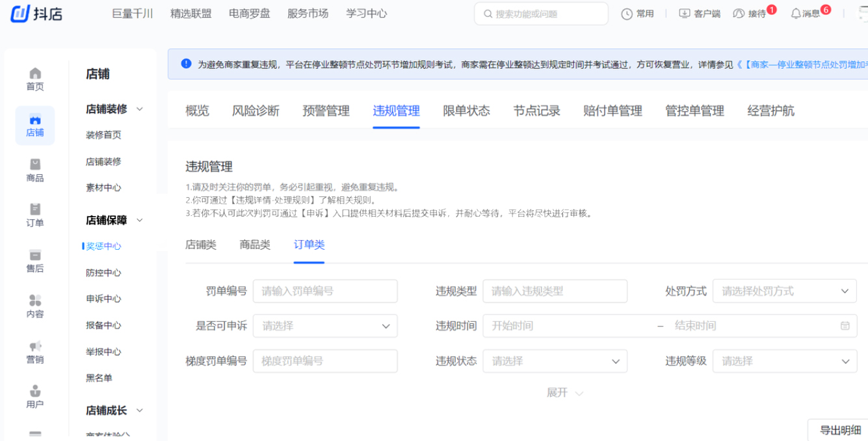Image resolution: width=868 pixels, height=441 pixels.
Task: Click the 罚单编号 input field
Action: click(x=325, y=291)
